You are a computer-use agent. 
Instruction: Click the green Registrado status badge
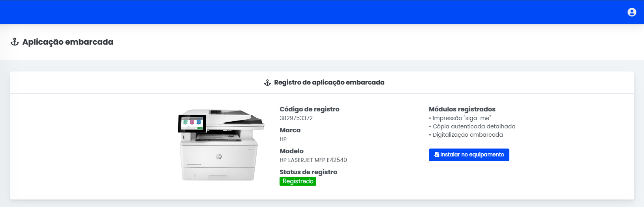[x=298, y=181]
